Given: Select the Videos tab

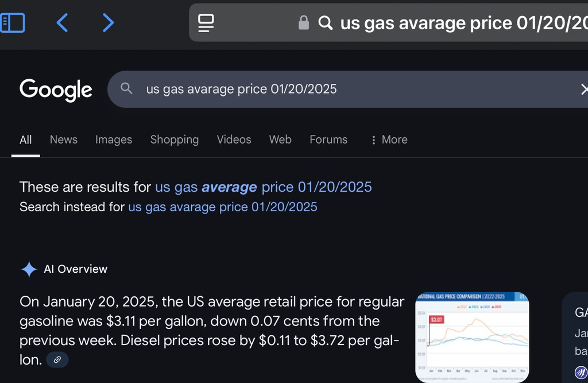Looking at the screenshot, I should (234, 140).
